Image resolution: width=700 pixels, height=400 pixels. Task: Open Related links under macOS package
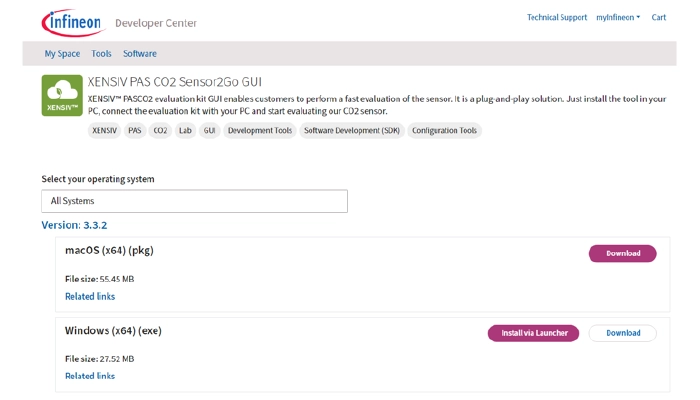tap(90, 296)
